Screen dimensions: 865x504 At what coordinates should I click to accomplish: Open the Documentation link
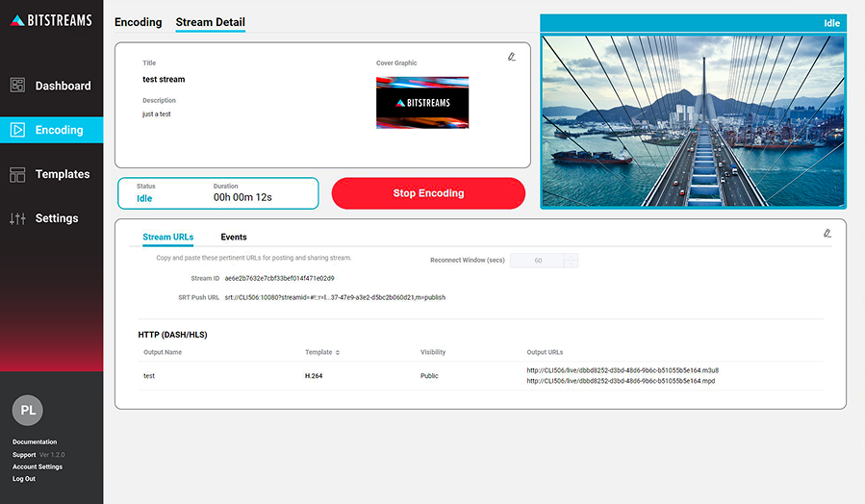pos(35,441)
